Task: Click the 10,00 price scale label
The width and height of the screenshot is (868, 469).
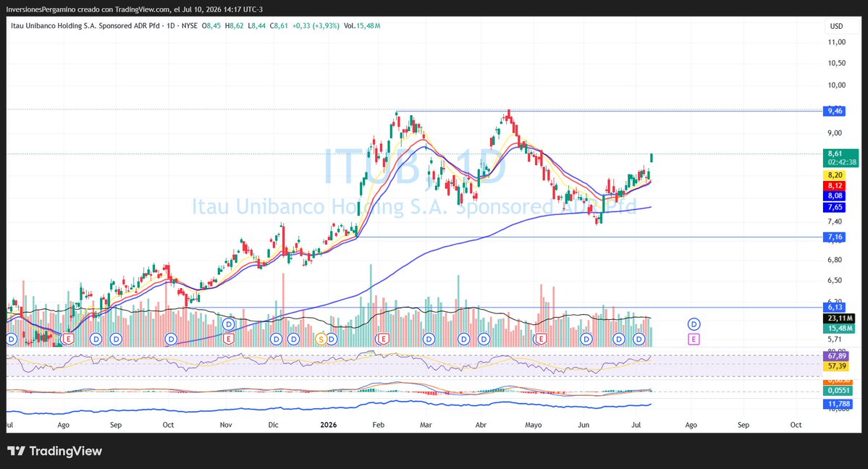Action: (x=836, y=85)
